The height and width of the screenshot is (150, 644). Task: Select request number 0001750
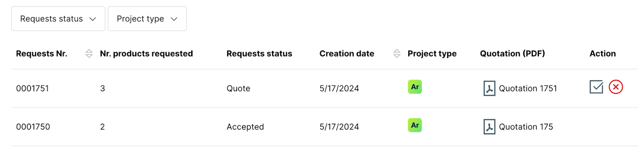pos(33,127)
